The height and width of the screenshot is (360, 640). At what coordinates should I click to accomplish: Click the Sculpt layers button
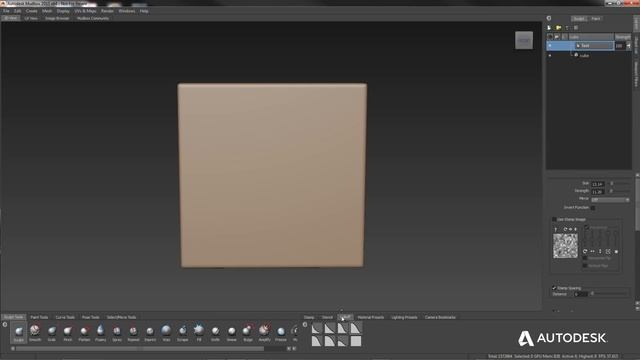click(579, 18)
